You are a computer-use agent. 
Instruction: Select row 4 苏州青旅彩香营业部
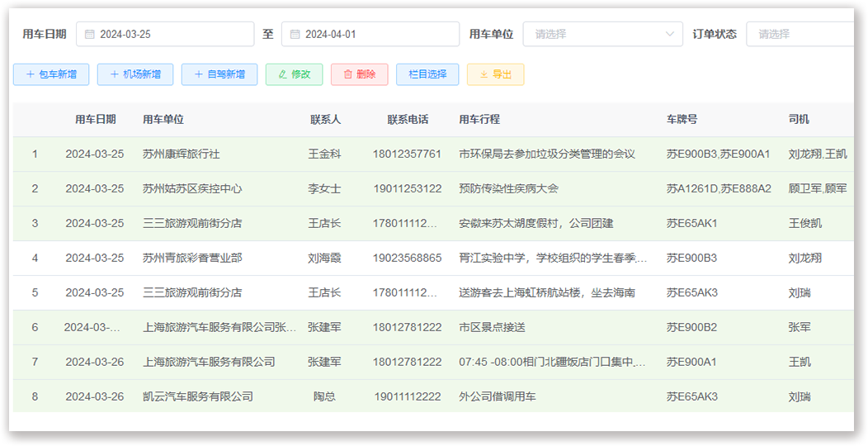tap(192, 259)
